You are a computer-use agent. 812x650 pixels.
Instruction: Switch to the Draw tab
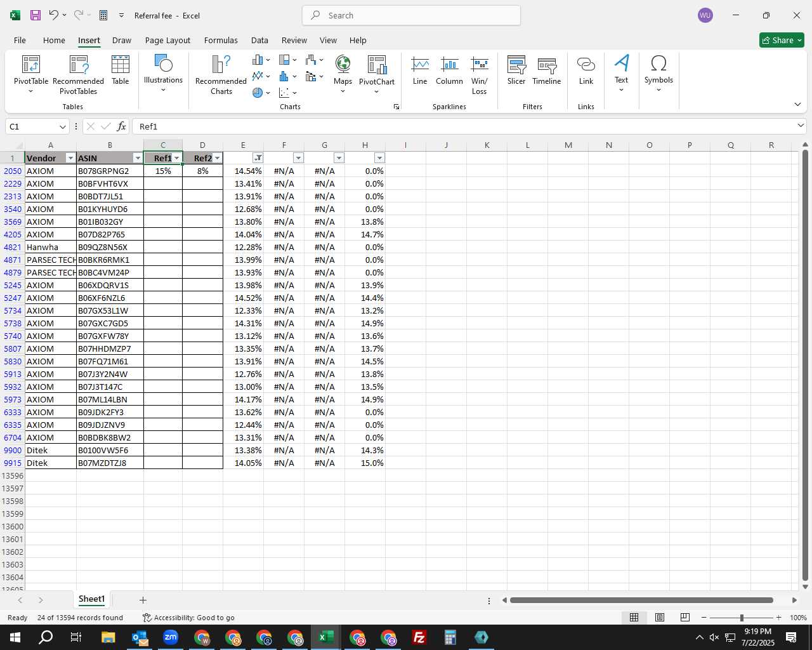122,40
